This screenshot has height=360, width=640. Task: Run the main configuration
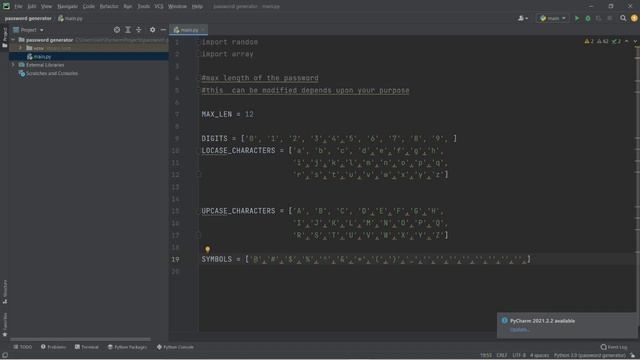click(x=577, y=18)
